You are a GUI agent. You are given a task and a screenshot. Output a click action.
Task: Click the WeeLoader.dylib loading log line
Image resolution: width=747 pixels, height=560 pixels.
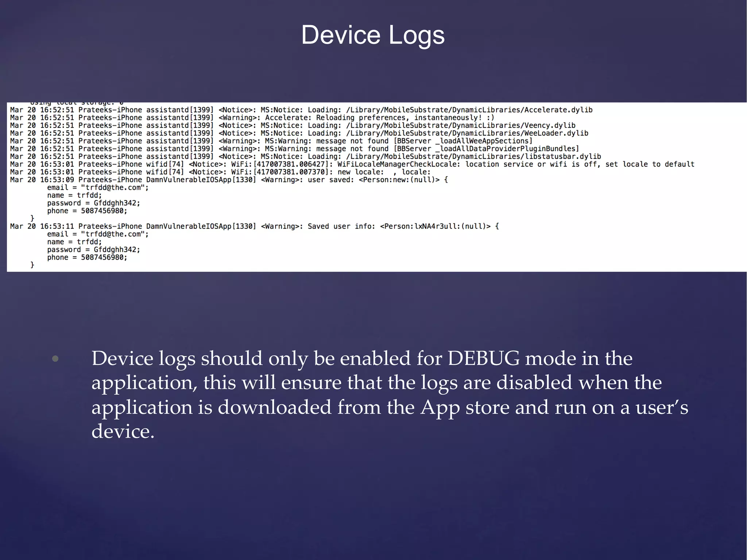pyautogui.click(x=299, y=133)
